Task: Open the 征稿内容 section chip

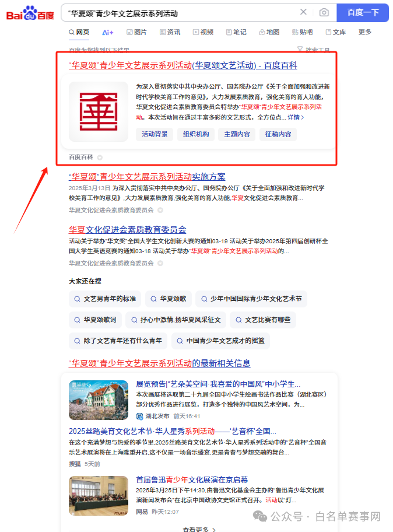Action: (x=278, y=134)
